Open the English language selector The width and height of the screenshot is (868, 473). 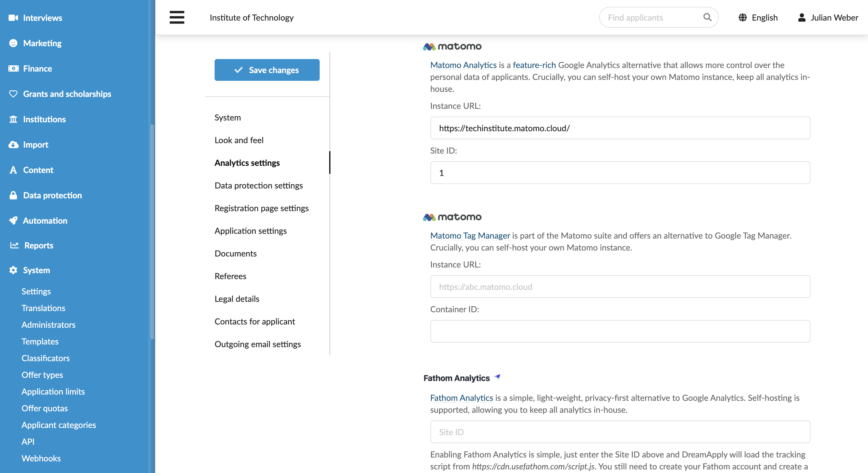[758, 18]
